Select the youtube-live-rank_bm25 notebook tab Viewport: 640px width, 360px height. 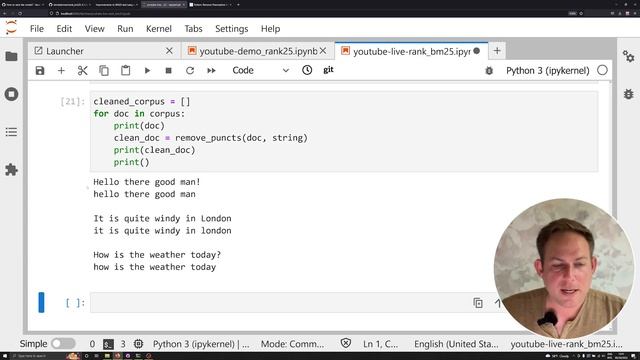pyautogui.click(x=411, y=51)
